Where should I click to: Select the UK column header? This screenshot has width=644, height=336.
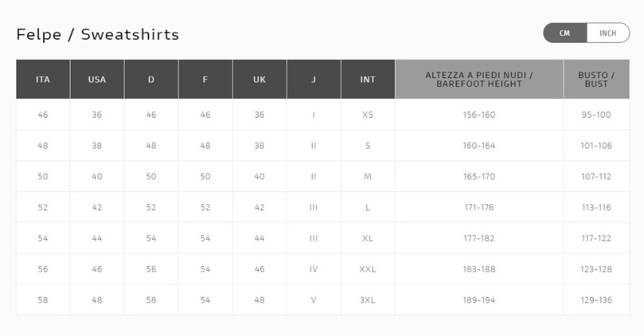click(x=259, y=79)
